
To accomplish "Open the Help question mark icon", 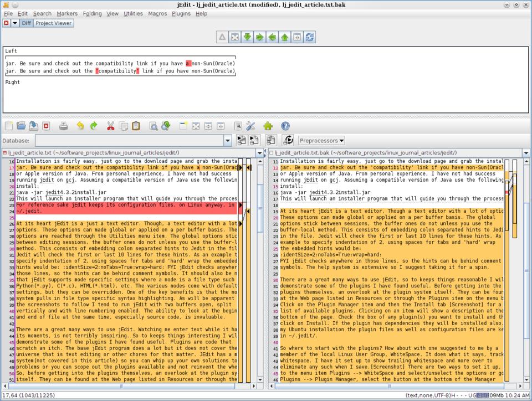I will [x=285, y=126].
